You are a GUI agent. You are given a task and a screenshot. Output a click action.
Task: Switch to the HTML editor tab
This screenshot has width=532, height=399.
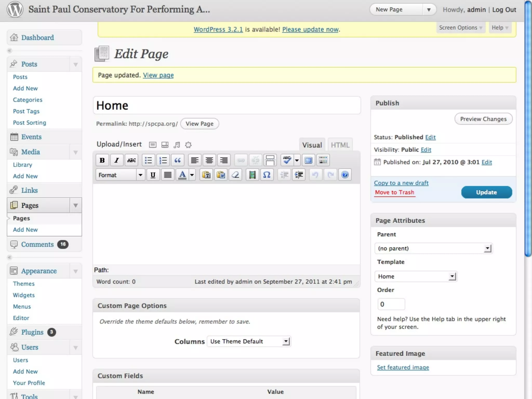tap(340, 145)
